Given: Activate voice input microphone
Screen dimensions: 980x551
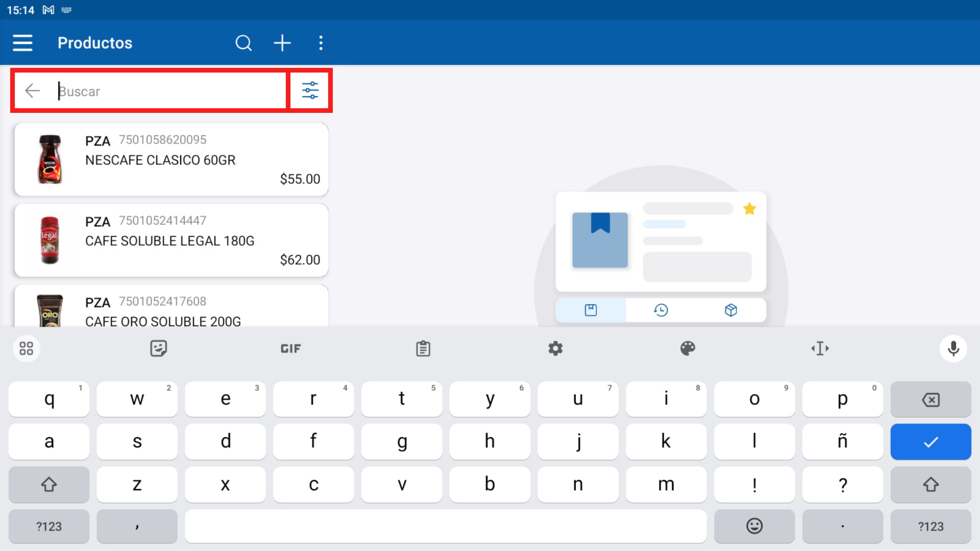Looking at the screenshot, I should click(x=953, y=348).
